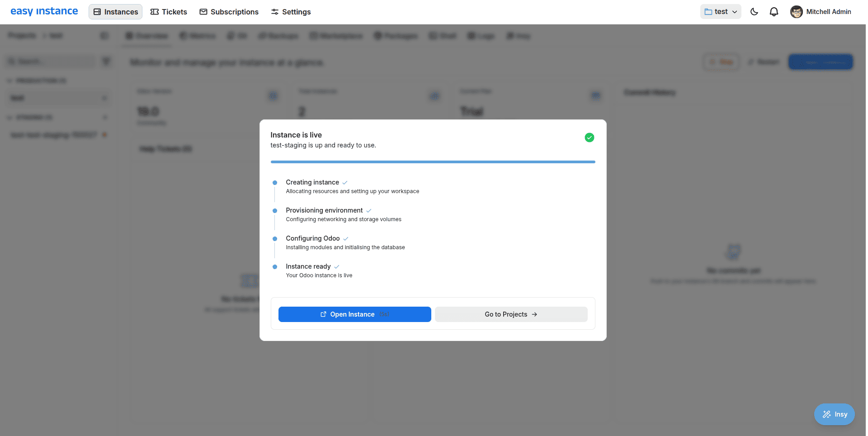The image size is (868, 436).
Task: Click 'test-staging is up and ready to use.'
Action: [x=323, y=145]
